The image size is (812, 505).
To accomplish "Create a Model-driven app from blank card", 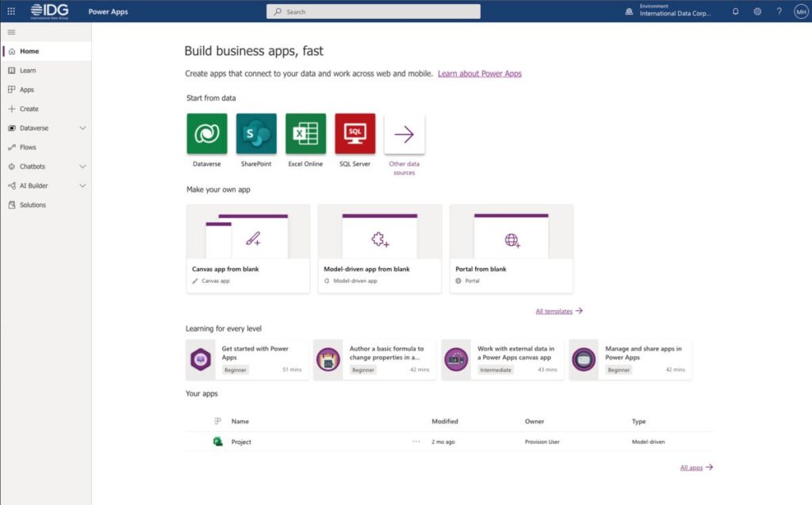I will [x=380, y=249].
